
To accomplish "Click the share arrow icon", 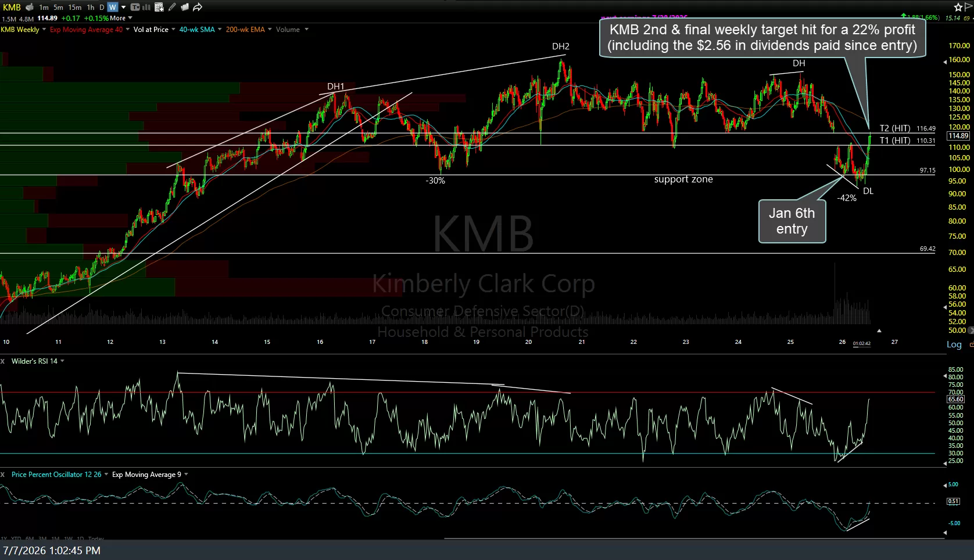I will (x=197, y=7).
